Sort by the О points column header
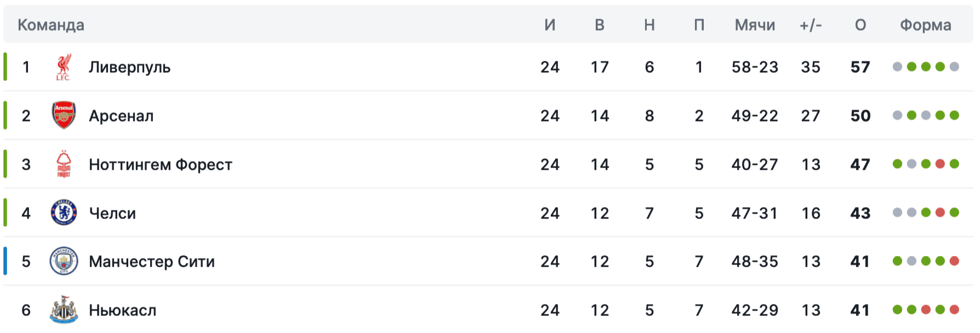The height and width of the screenshot is (333, 980). tap(861, 25)
